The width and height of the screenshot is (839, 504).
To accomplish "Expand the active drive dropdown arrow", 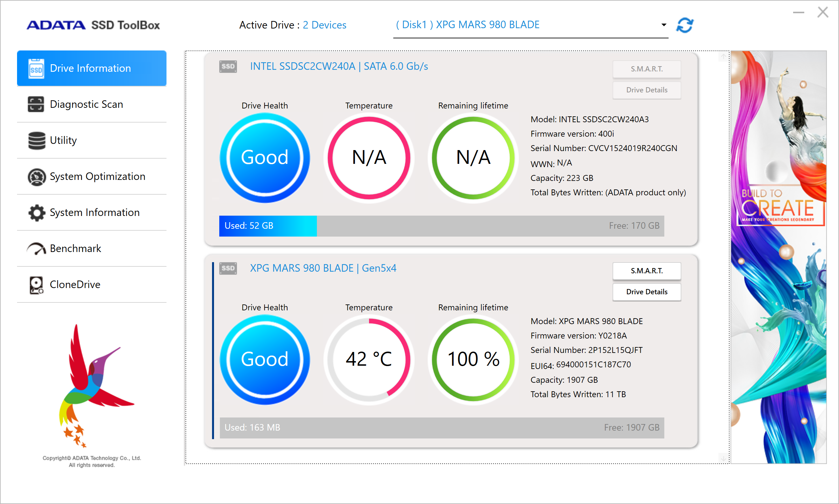I will (x=663, y=25).
